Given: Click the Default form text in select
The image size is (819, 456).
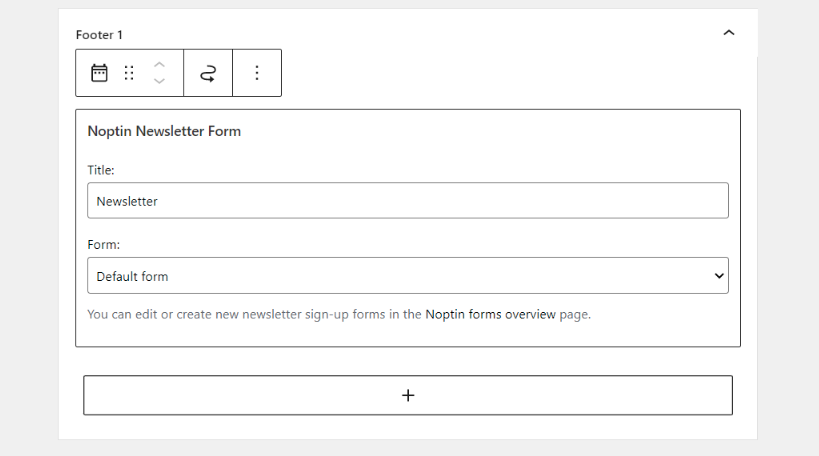Looking at the screenshot, I should pos(133,276).
